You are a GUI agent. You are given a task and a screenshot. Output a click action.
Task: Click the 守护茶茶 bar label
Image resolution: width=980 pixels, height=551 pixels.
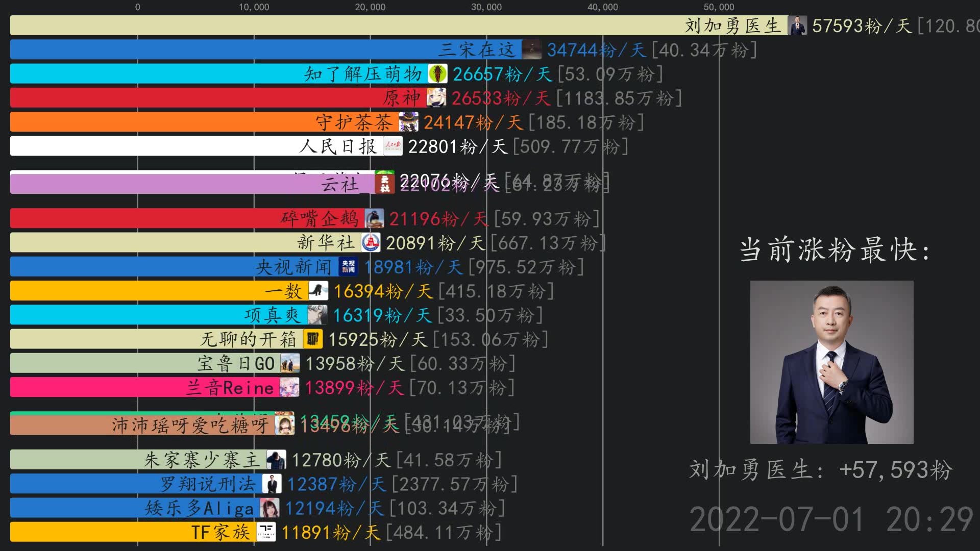coord(354,122)
